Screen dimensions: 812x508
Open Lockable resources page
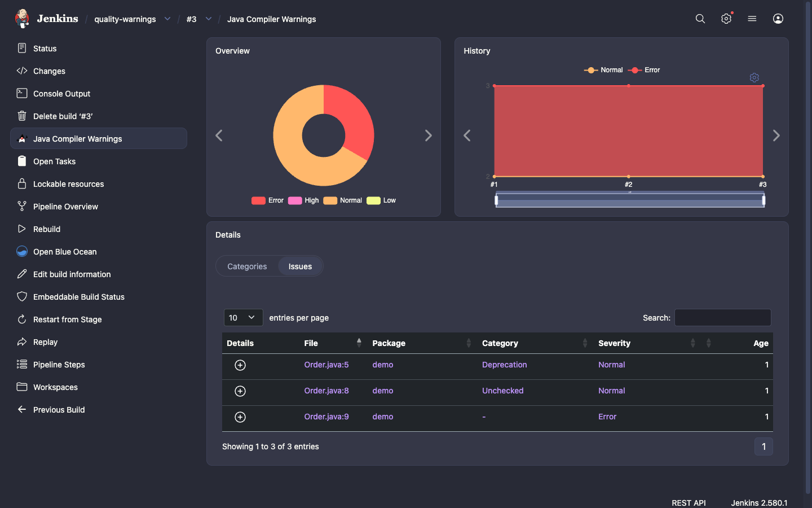click(99, 184)
